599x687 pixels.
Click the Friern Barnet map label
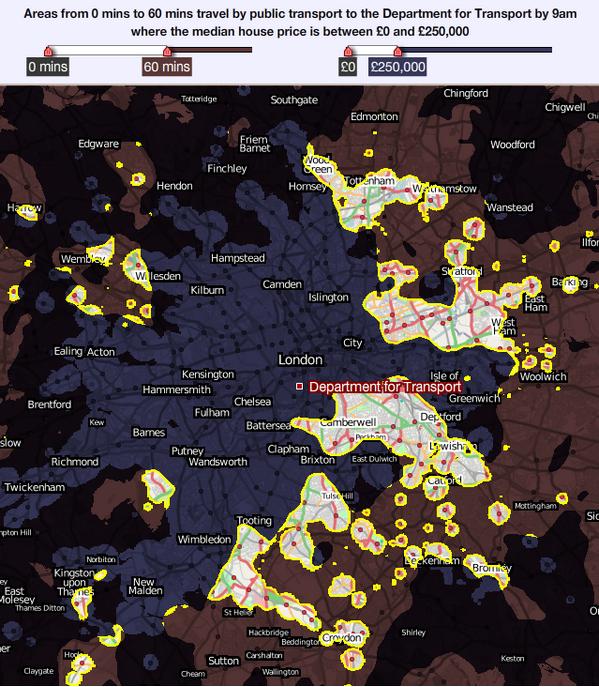point(255,144)
